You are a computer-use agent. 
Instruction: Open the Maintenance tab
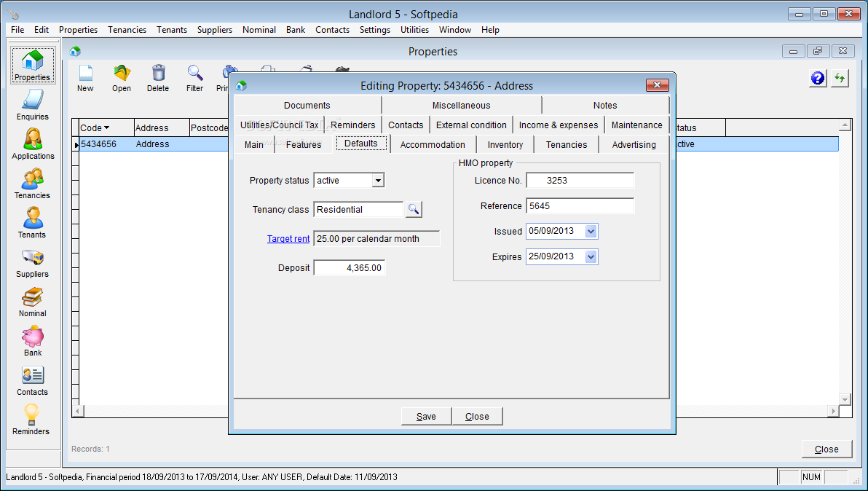(637, 125)
